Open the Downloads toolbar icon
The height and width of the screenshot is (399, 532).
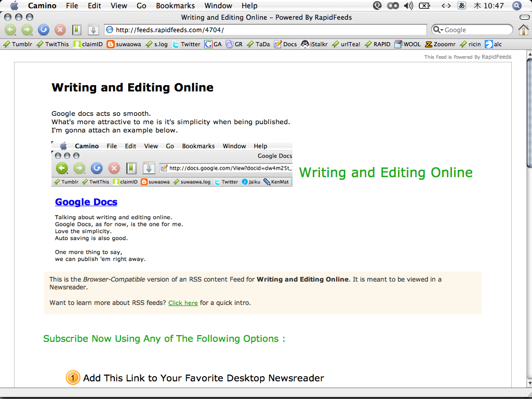point(93,30)
